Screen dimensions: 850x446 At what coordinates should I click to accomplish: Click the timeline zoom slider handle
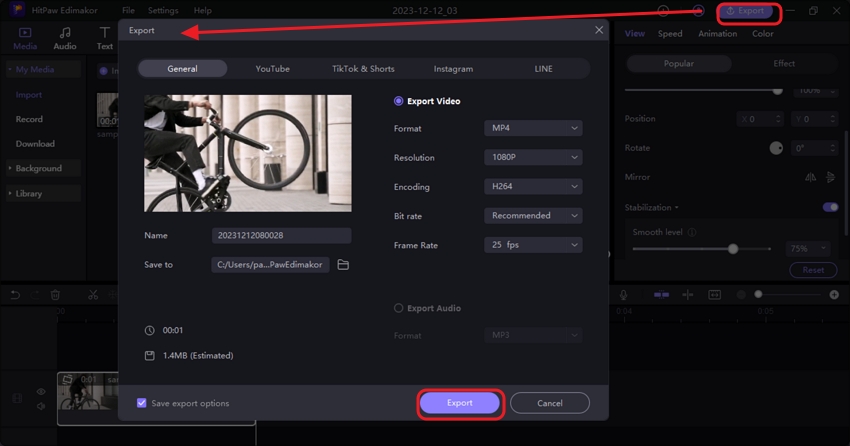tap(758, 294)
